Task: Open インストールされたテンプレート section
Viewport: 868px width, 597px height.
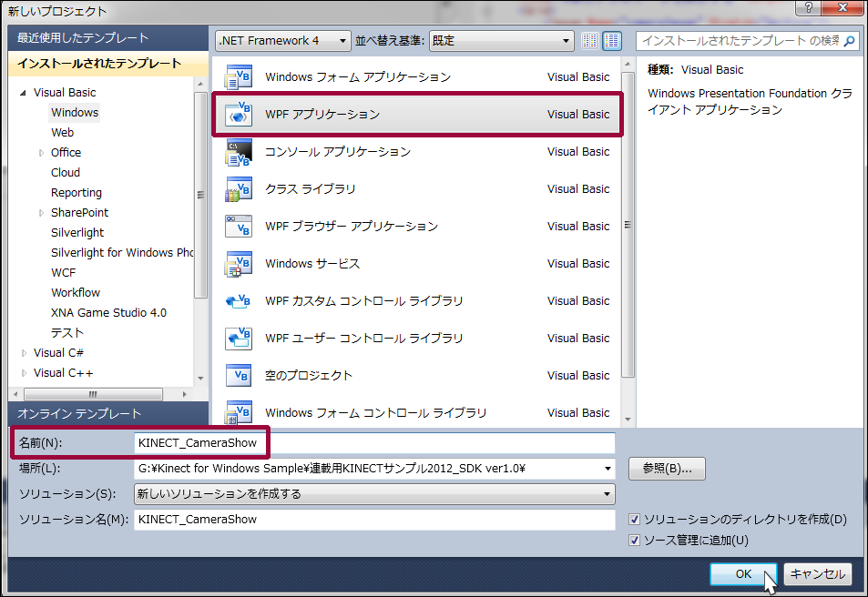Action: click(x=108, y=63)
